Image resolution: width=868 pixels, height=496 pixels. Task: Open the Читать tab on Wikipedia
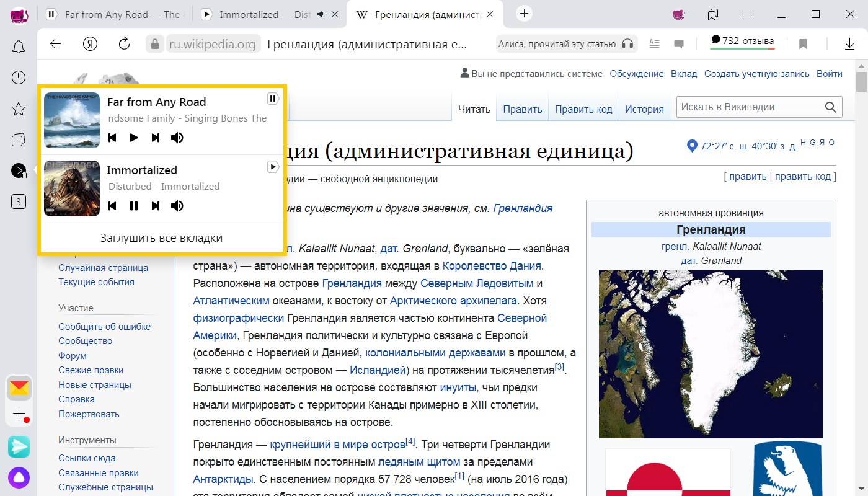[474, 109]
